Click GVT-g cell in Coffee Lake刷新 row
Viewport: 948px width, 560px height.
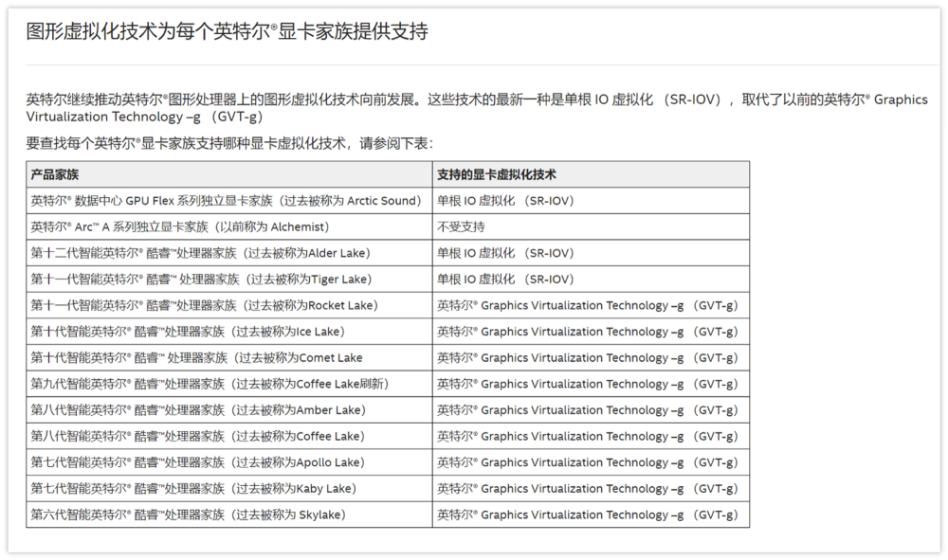click(591, 384)
